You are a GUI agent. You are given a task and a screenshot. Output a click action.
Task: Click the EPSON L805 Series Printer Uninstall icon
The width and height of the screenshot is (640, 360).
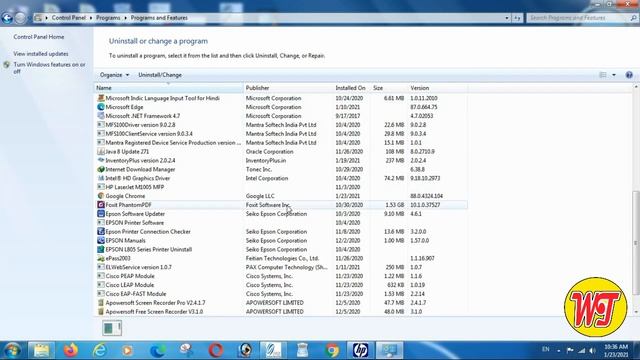click(x=101, y=249)
